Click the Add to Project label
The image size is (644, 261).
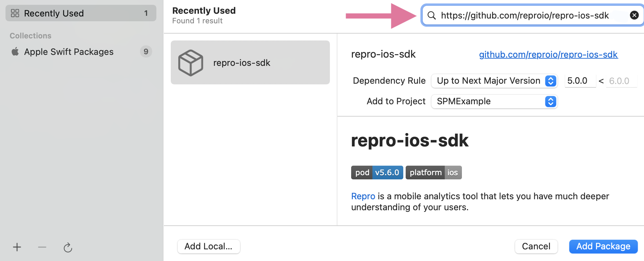point(396,101)
